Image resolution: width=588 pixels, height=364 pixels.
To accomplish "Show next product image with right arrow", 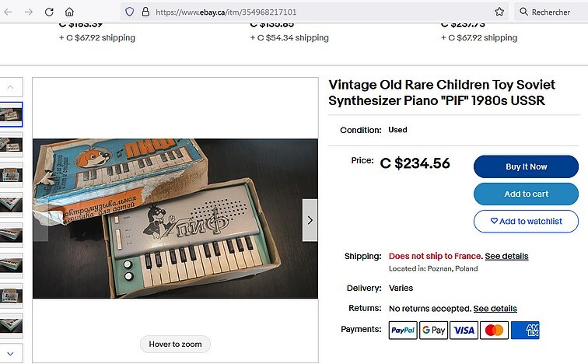I will [310, 220].
